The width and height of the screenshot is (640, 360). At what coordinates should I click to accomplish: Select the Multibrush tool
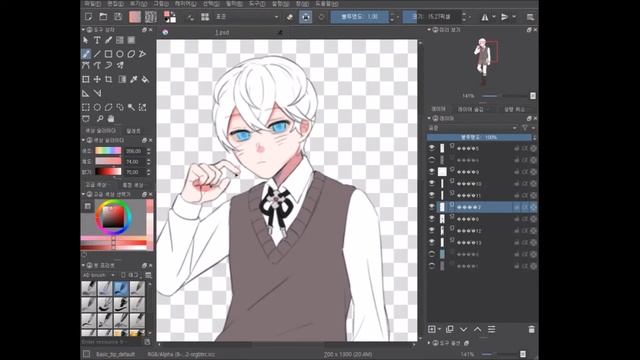[120, 65]
